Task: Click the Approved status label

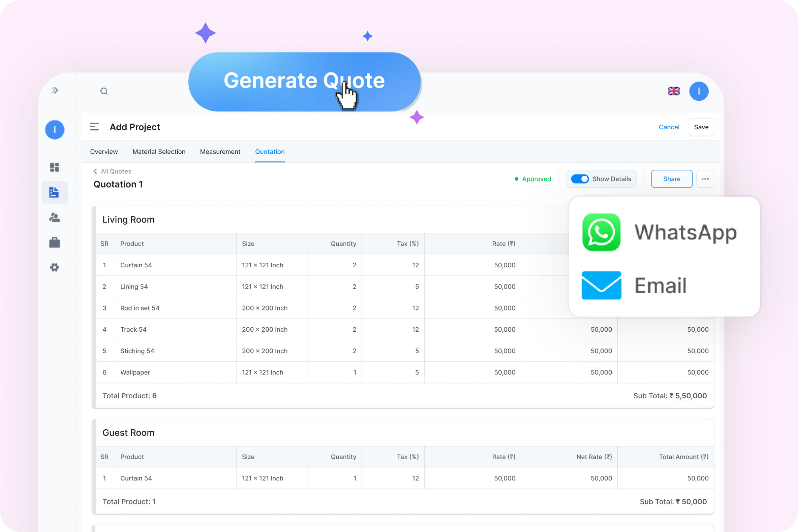Action: click(532, 179)
